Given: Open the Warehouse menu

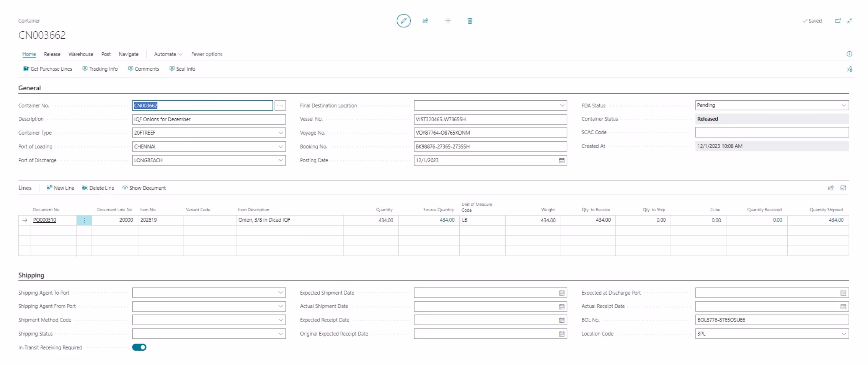Looking at the screenshot, I should click(x=81, y=54).
